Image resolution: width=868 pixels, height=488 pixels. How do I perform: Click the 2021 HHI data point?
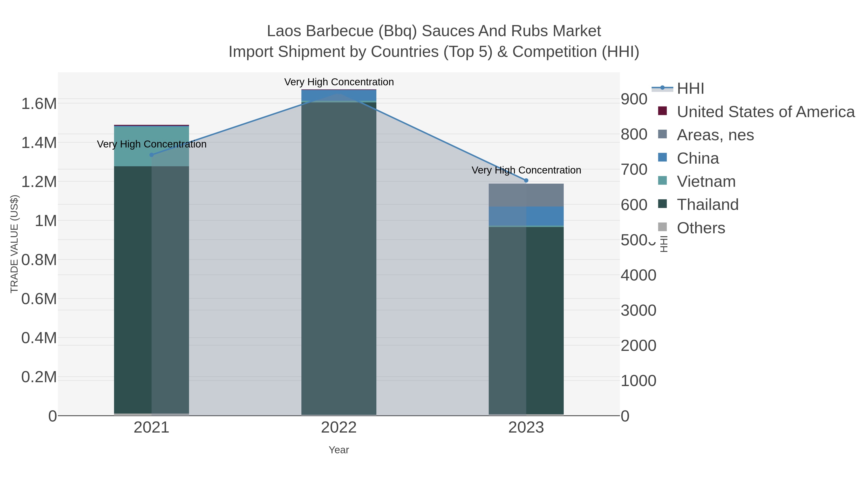(152, 155)
